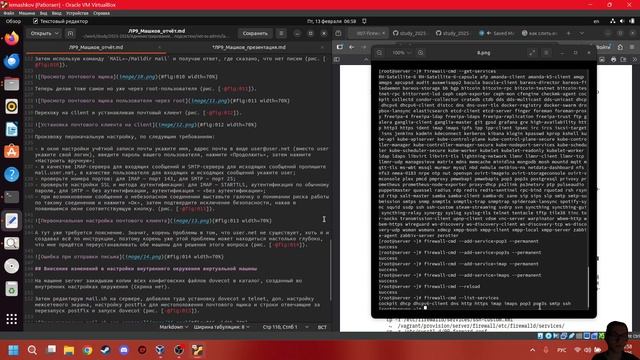640x360 pixels.
Task: Click the text editor vertical scrollbar
Action: (330, 269)
